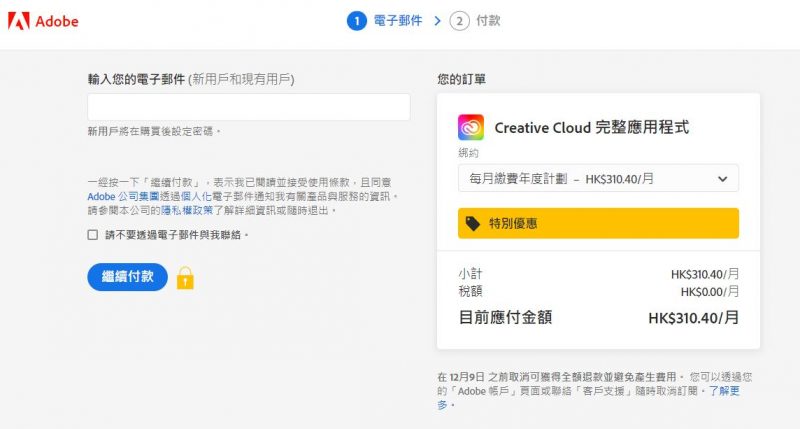The height and width of the screenshot is (429, 800).
Task: Click step 2 circle indicator
Action: [459, 21]
